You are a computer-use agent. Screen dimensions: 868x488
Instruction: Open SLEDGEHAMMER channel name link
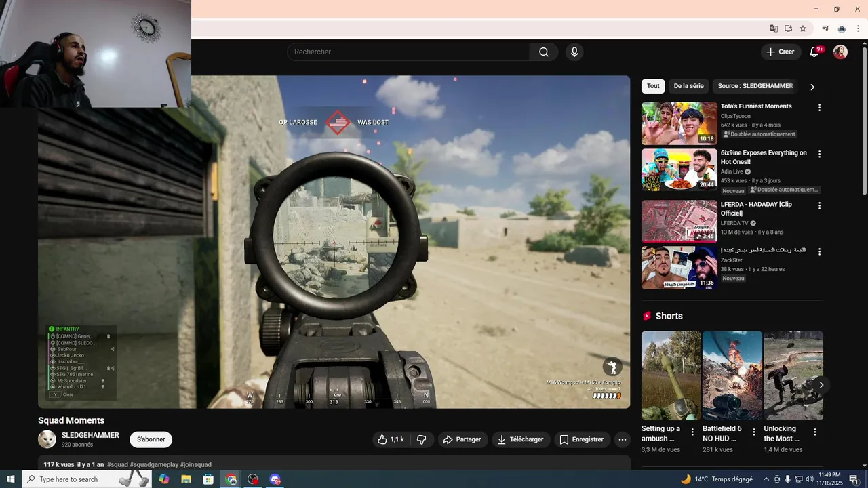pos(90,435)
